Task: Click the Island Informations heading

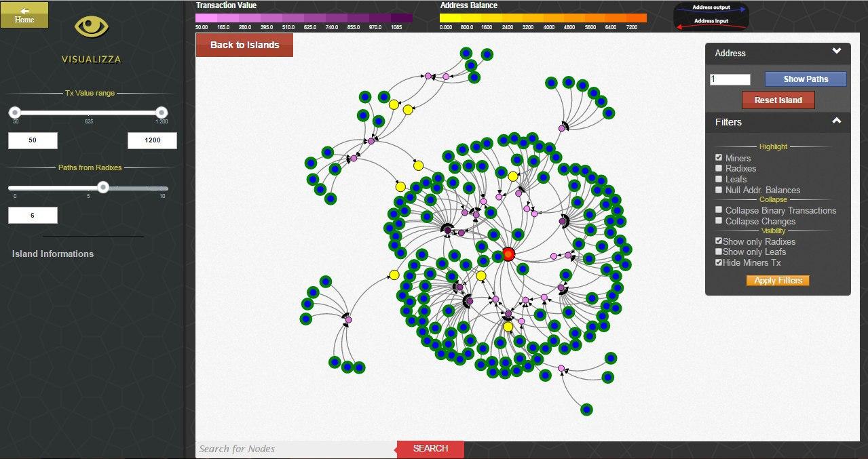Action: 53,254
